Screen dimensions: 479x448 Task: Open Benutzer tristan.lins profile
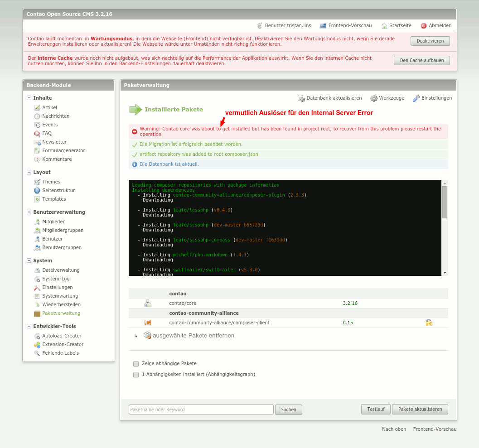coord(284,26)
